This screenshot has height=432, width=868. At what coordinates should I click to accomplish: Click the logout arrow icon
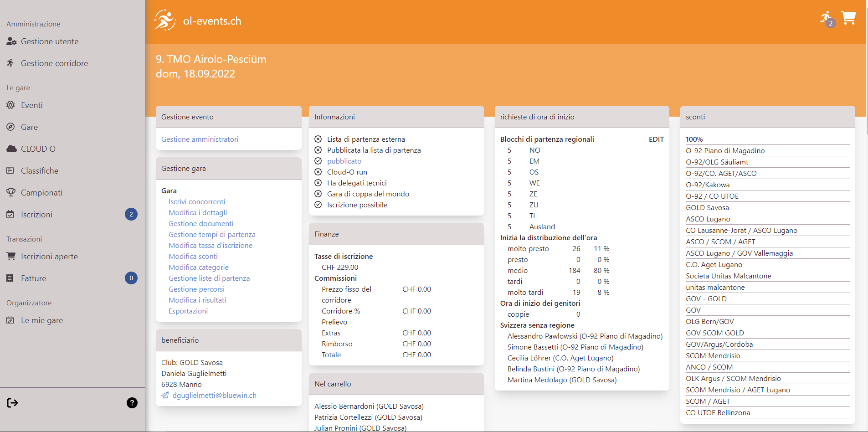12,403
